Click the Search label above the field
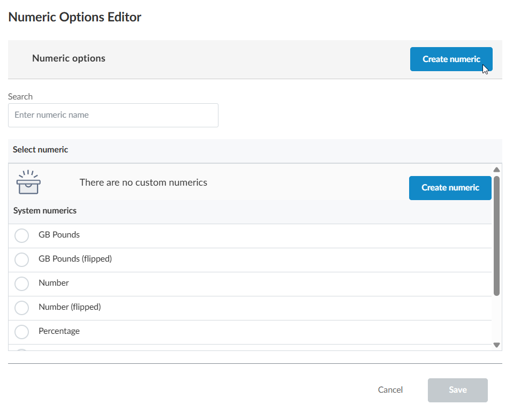 20,97
